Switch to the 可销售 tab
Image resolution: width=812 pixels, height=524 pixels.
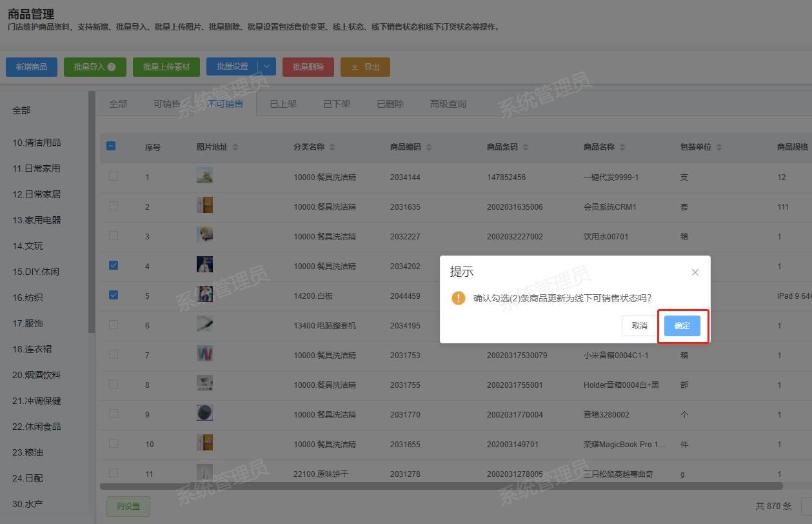[167, 104]
